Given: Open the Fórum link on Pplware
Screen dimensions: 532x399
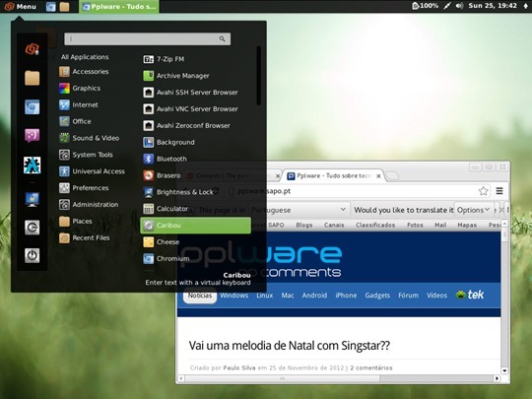Looking at the screenshot, I should click(x=408, y=296).
